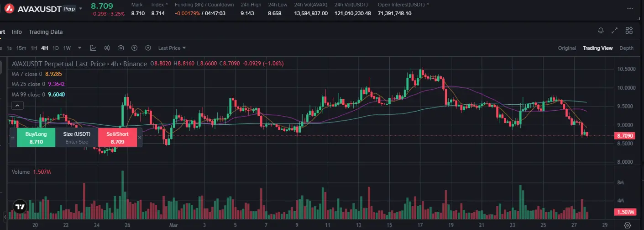
Task: Click the Perp badge next to AVAXUSDT
Action: click(69, 9)
